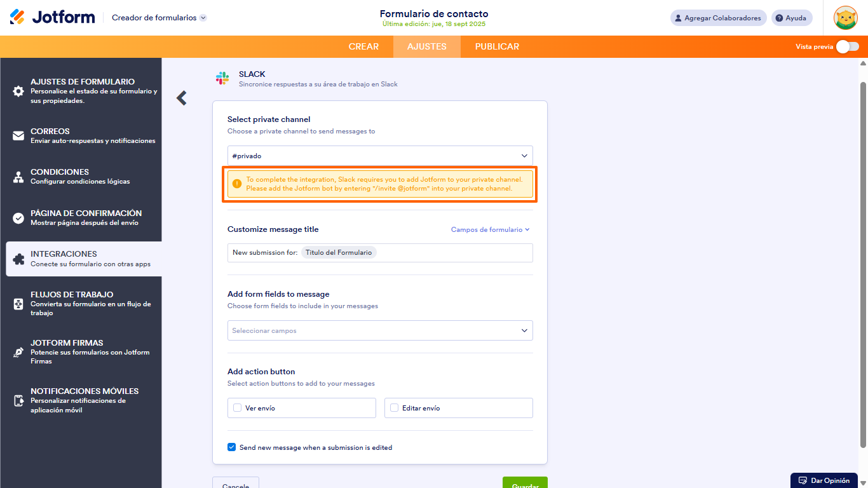Click the Slack integration logo
The width and height of the screenshot is (868, 488).
point(222,78)
